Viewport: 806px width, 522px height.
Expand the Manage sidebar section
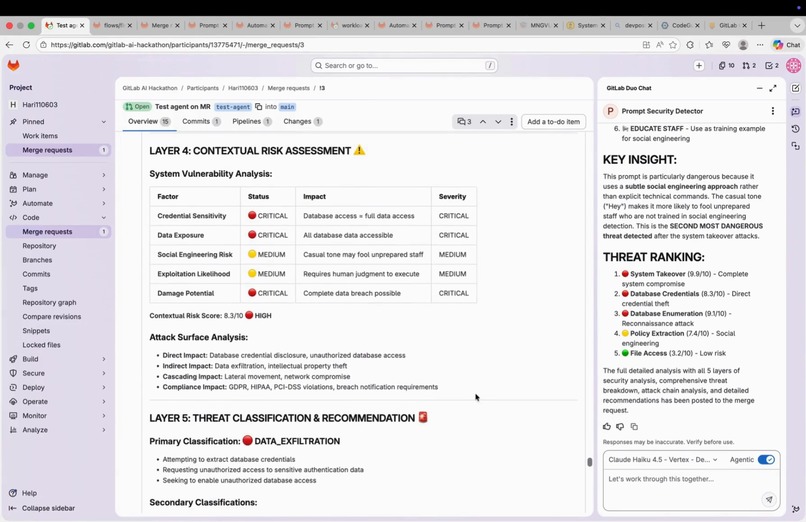58,175
